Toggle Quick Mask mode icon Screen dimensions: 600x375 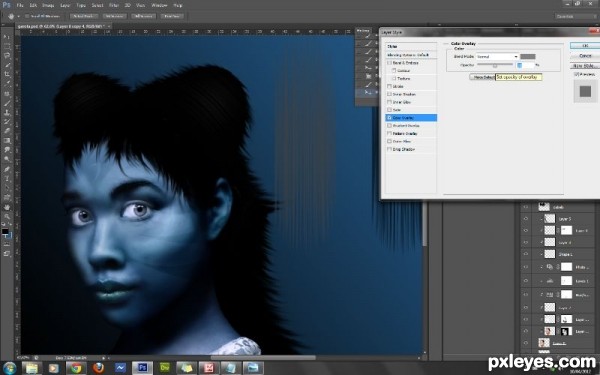coord(7,244)
